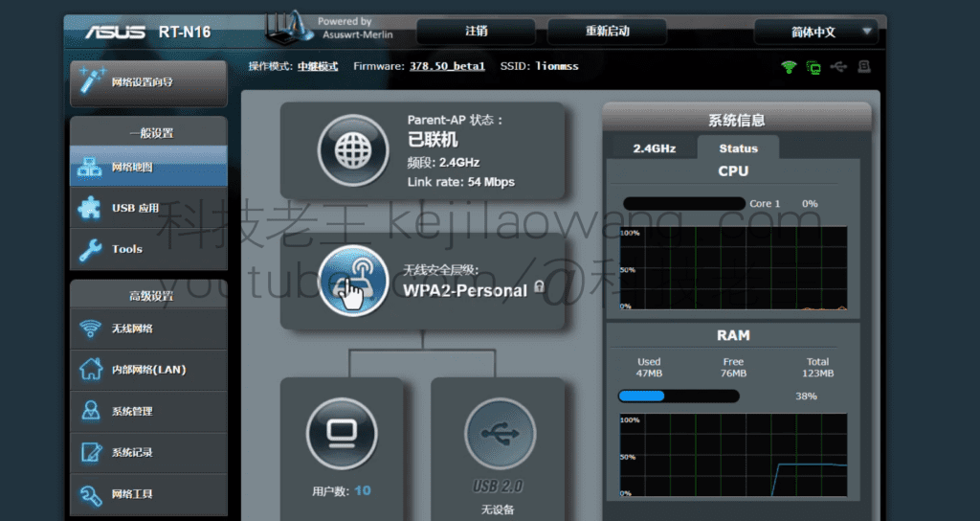Open 系统记录 system log page
Image resolution: width=980 pixels, height=521 pixels.
click(x=148, y=452)
